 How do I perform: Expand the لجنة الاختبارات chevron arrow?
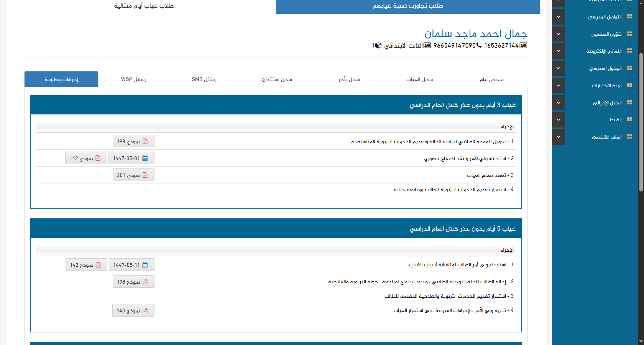click(558, 85)
